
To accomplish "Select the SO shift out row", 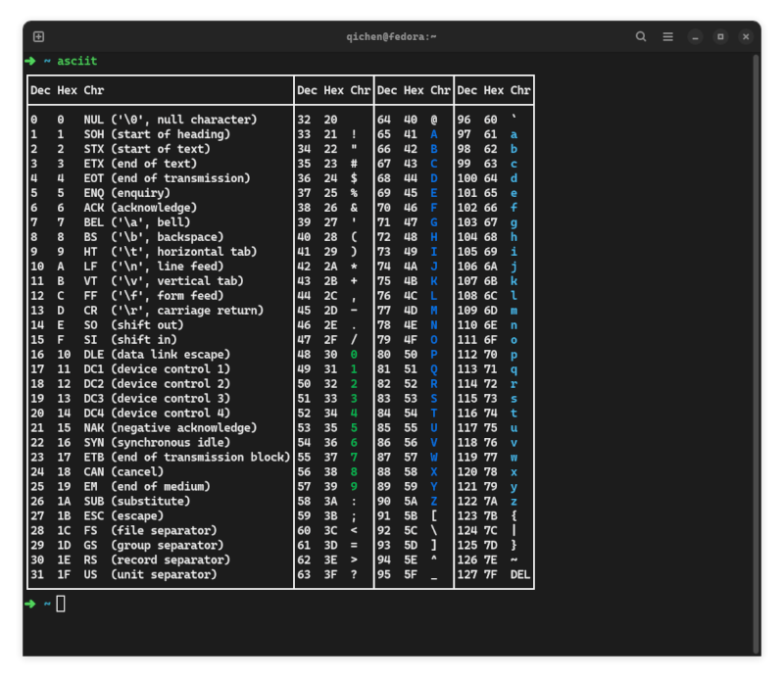I will tap(107, 325).
